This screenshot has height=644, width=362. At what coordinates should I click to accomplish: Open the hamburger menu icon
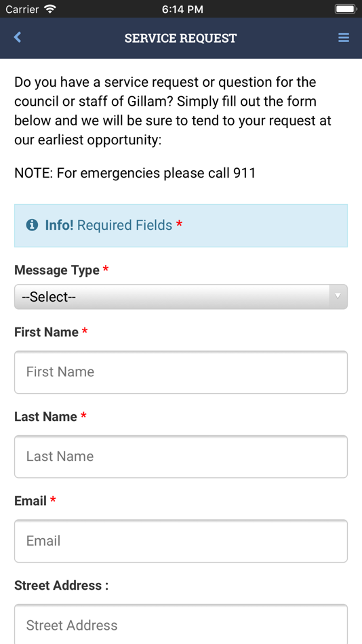tap(344, 38)
